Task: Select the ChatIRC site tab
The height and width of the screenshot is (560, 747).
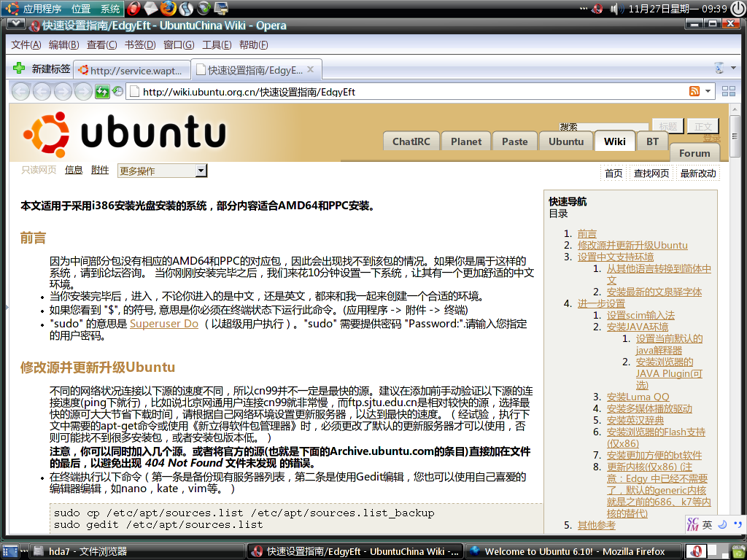Action: (x=411, y=141)
